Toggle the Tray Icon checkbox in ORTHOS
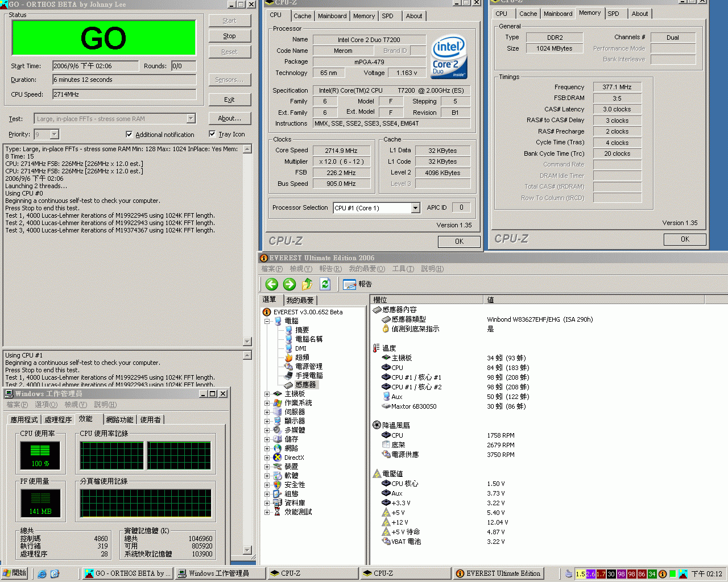728x582 pixels. [x=212, y=134]
